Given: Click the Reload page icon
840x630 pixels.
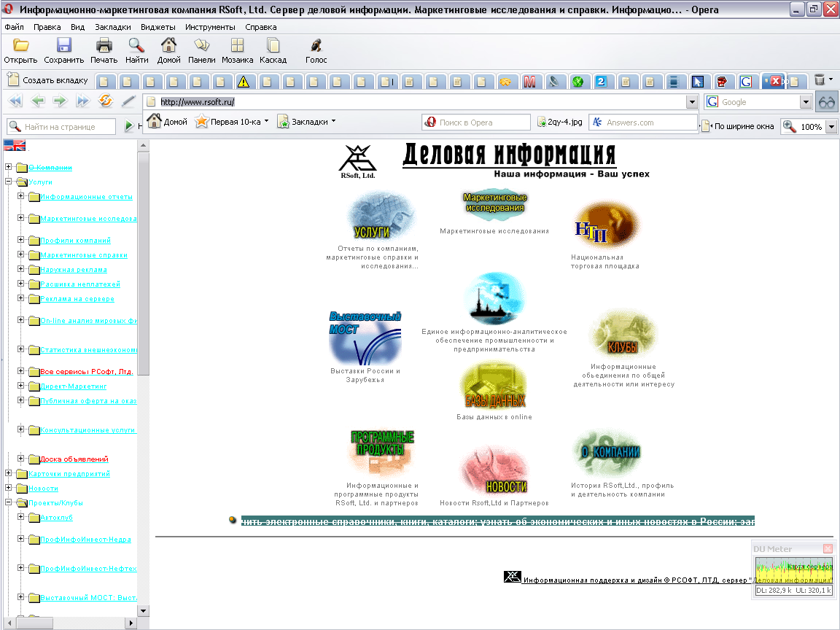Looking at the screenshot, I should click(106, 100).
